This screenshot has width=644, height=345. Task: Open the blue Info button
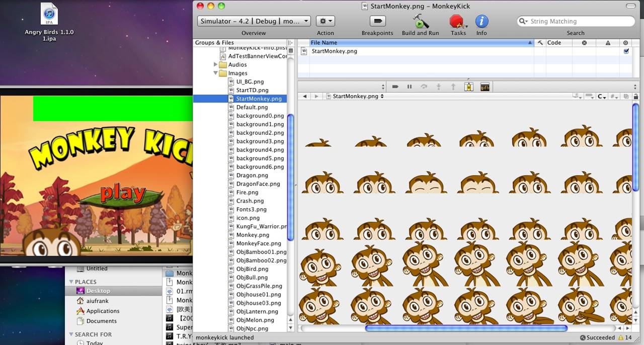tap(481, 21)
